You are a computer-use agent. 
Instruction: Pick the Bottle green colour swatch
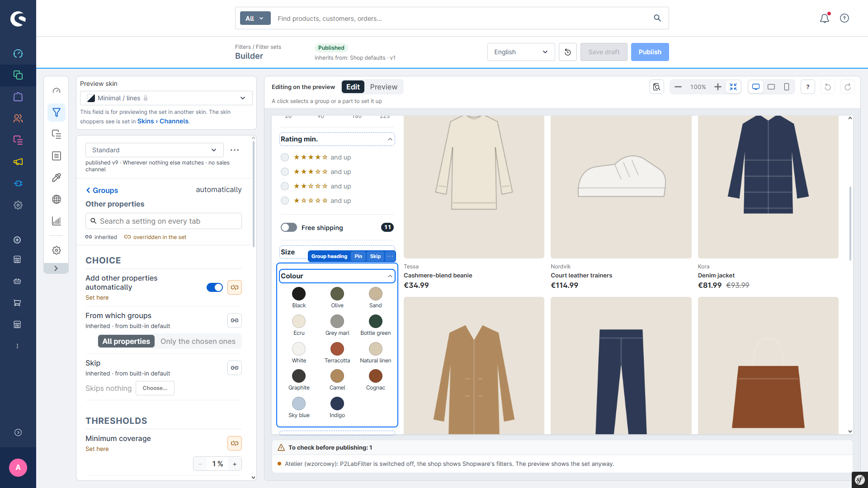(376, 321)
